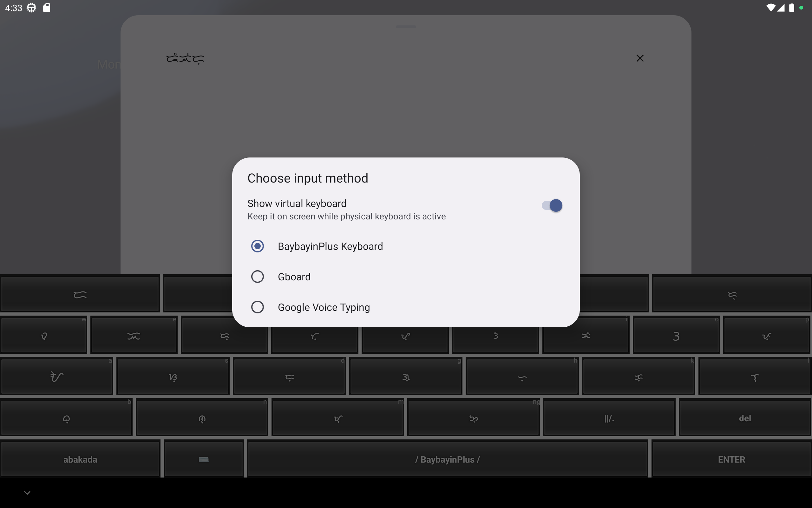Viewport: 812px width, 508px height.
Task: Open the settings gear in the status bar
Action: 31,7
